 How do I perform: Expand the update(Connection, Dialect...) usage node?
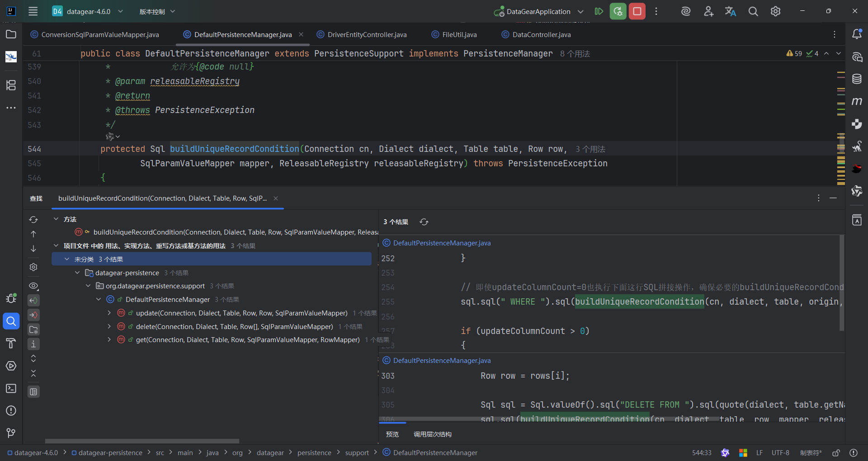109,313
